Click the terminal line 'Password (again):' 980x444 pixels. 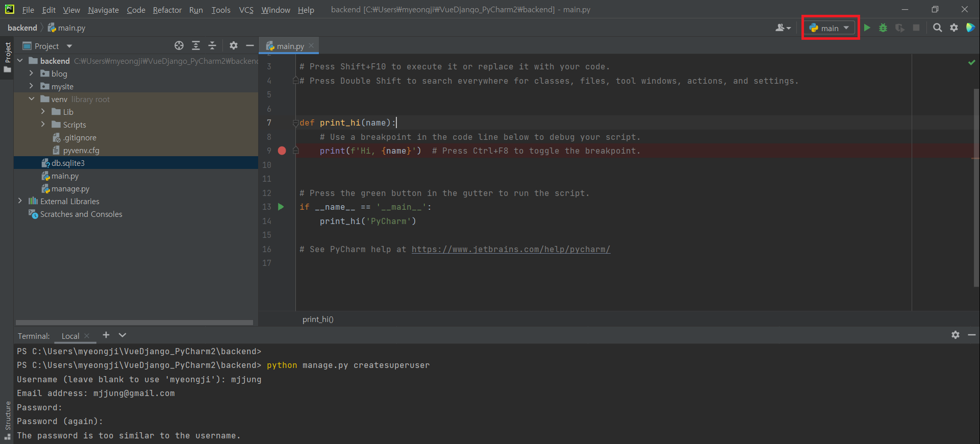click(x=60, y=421)
